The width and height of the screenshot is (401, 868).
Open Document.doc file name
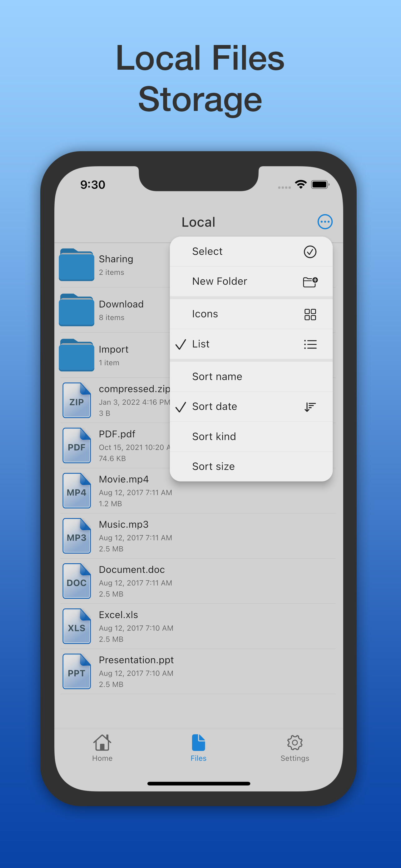tap(132, 570)
